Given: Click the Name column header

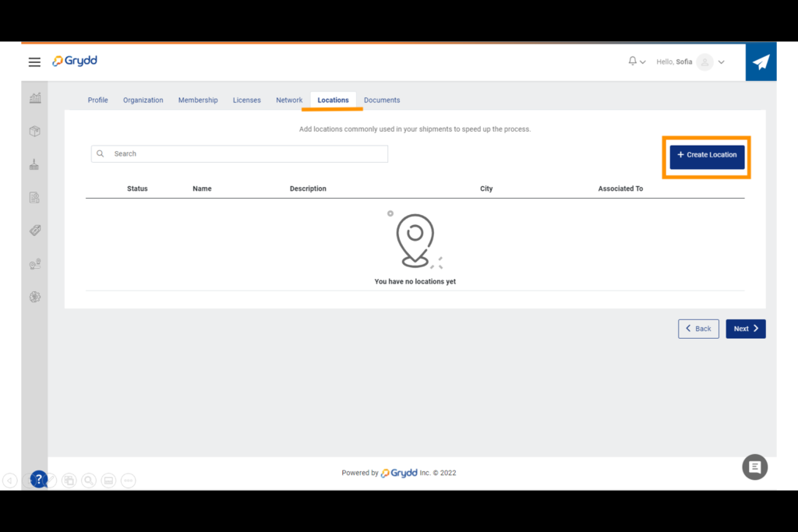Looking at the screenshot, I should tap(202, 188).
